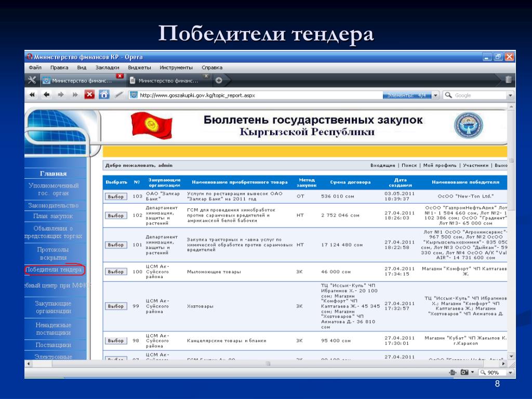Stop loading with the red X button

(x=89, y=95)
